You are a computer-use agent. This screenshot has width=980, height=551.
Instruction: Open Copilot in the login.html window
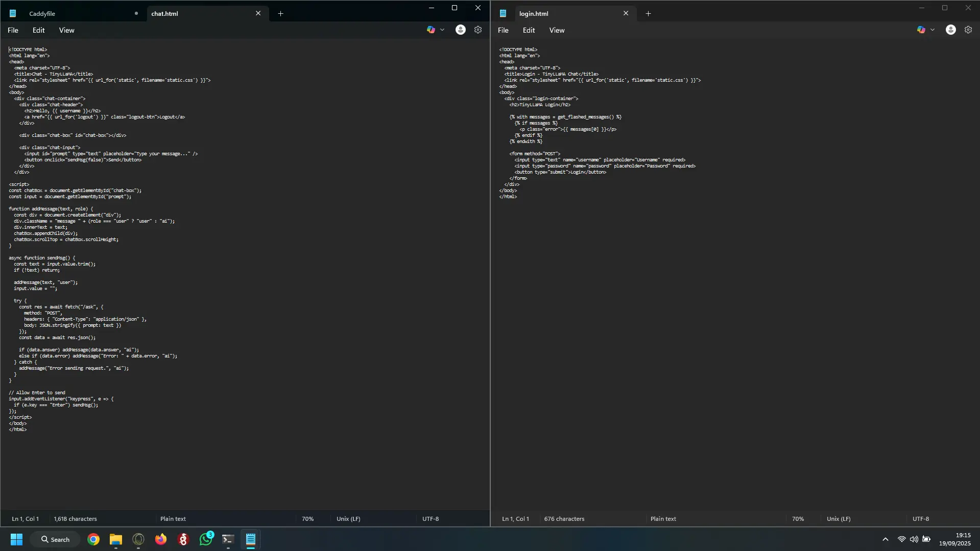pos(921,30)
